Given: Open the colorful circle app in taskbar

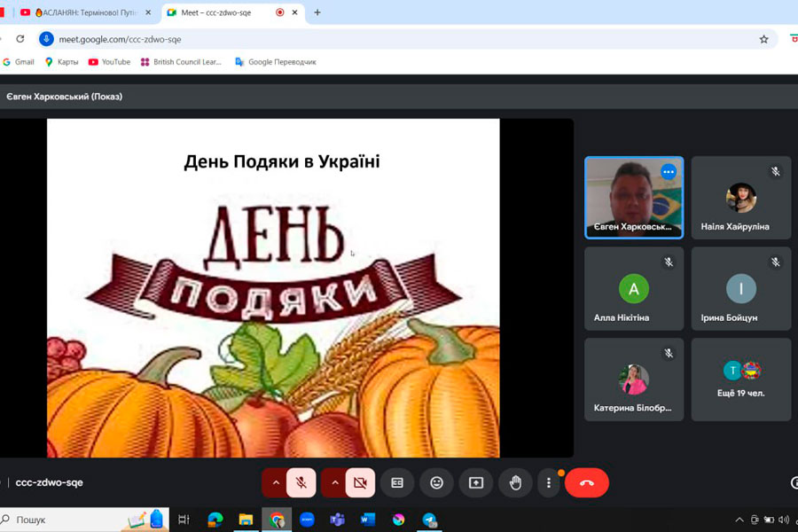Looking at the screenshot, I should coord(398,520).
